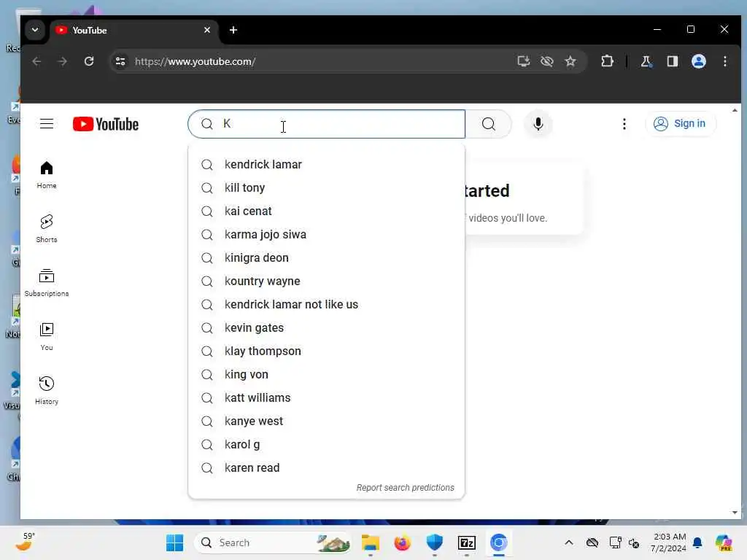
Task: Show hidden system tray icons chevron
Action: click(569, 542)
